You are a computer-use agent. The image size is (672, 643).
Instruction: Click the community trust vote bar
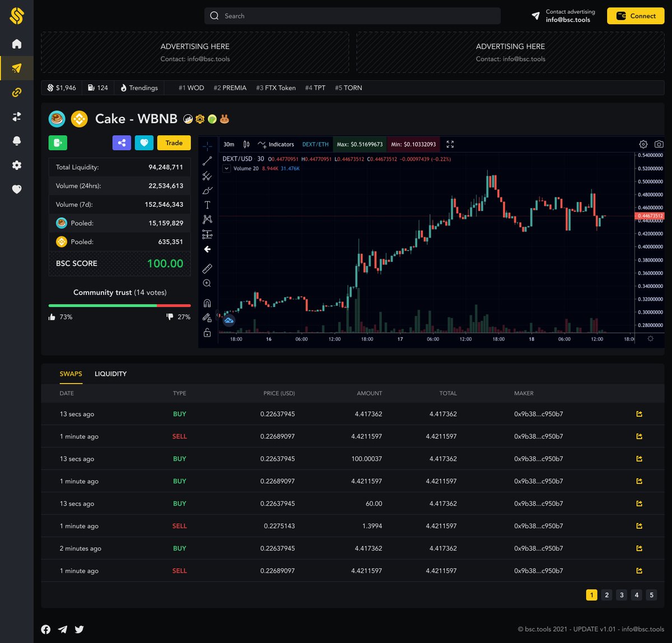120,306
